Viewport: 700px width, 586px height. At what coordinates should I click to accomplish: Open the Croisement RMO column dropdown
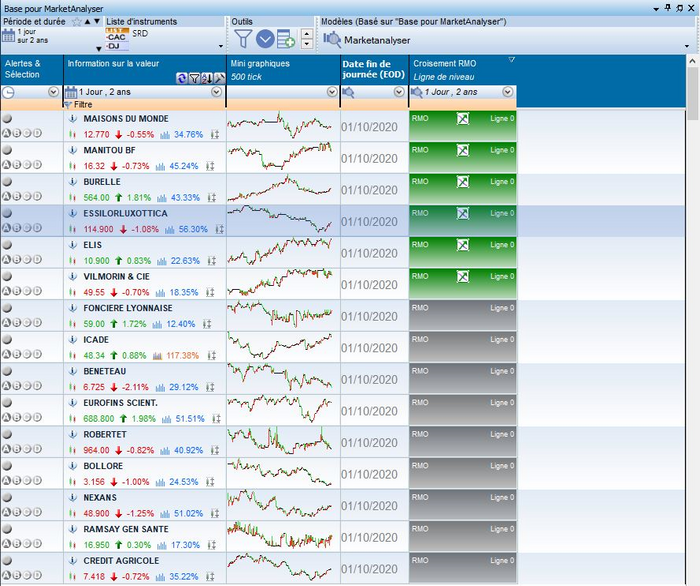(507, 92)
